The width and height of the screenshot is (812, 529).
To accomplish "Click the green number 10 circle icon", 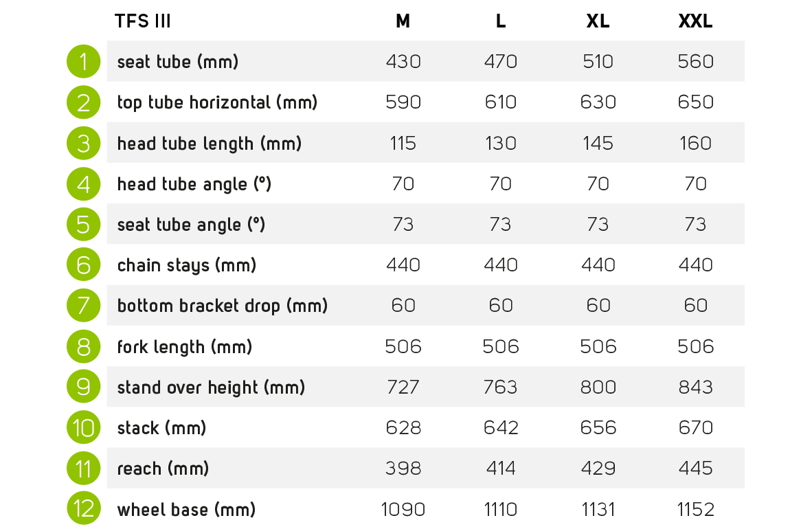I will point(84,428).
